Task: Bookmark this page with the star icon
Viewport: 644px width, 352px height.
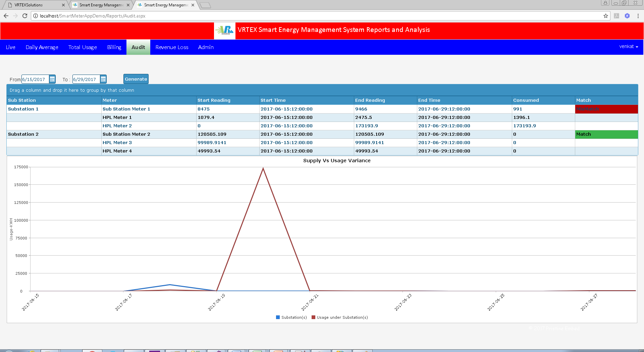Action: (606, 16)
